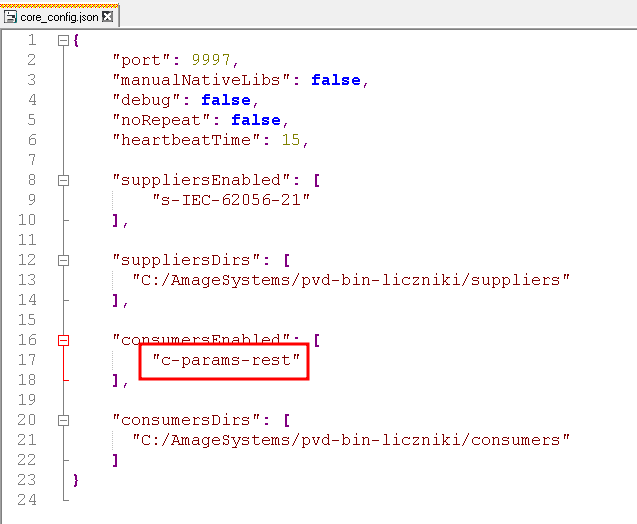This screenshot has height=524, width=637.
Task: Collapse the root object fold marker on line 1
Action: [x=64, y=40]
